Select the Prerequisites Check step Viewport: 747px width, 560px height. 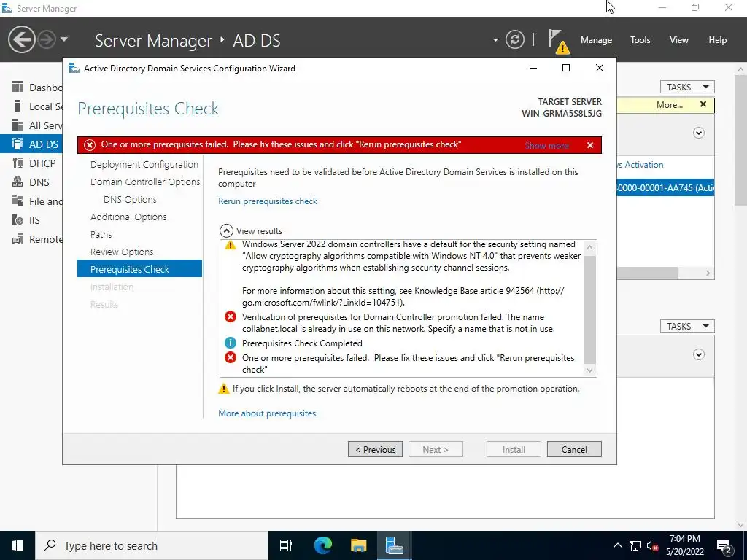(139, 268)
